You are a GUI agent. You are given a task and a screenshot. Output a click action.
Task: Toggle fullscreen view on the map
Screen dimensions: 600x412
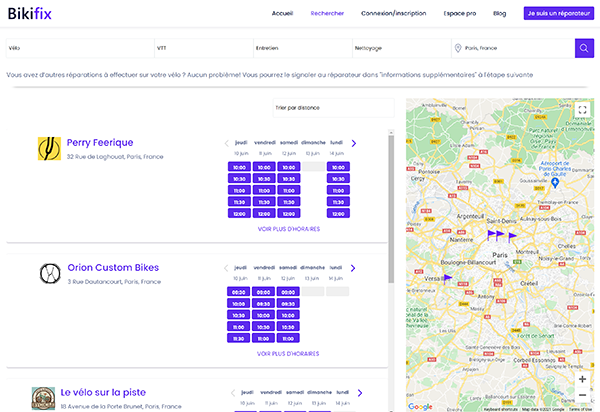coord(582,110)
